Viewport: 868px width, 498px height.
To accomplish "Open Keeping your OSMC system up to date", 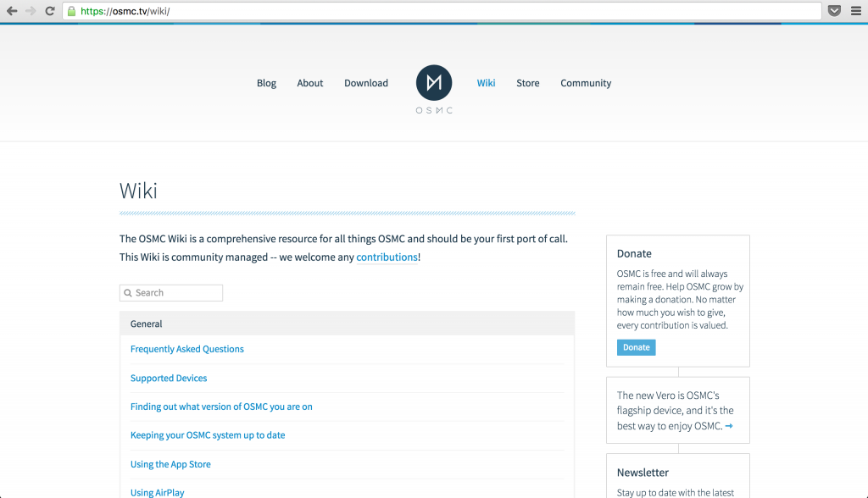I will [x=208, y=435].
